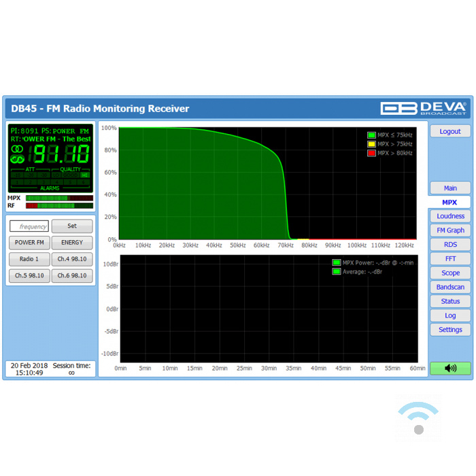Tune to the POWER FM preset

29,243
